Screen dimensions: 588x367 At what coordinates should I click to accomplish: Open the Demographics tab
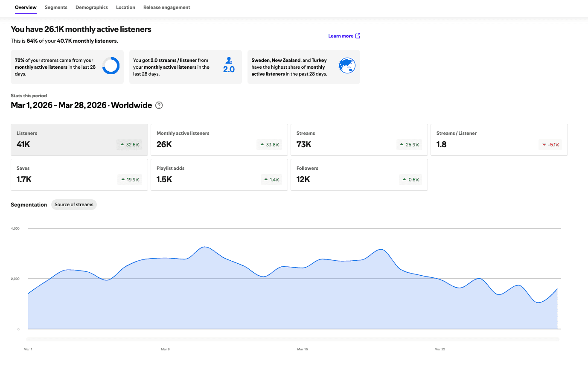pos(92,7)
